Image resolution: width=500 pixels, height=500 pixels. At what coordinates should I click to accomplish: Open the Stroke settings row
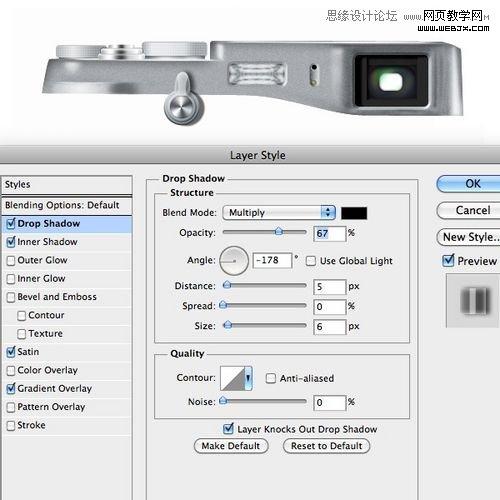pyautogui.click(x=67, y=425)
